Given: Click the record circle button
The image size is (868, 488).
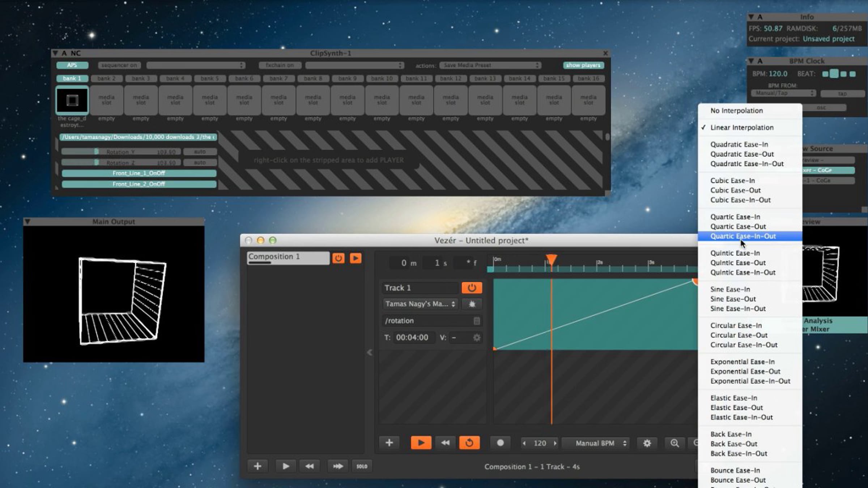Looking at the screenshot, I should pyautogui.click(x=500, y=443).
